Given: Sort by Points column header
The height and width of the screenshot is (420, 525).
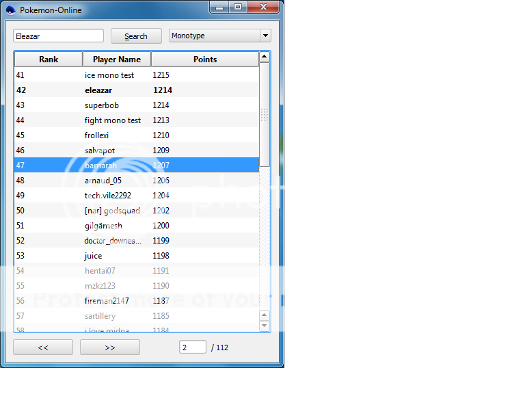Looking at the screenshot, I should [x=205, y=60].
